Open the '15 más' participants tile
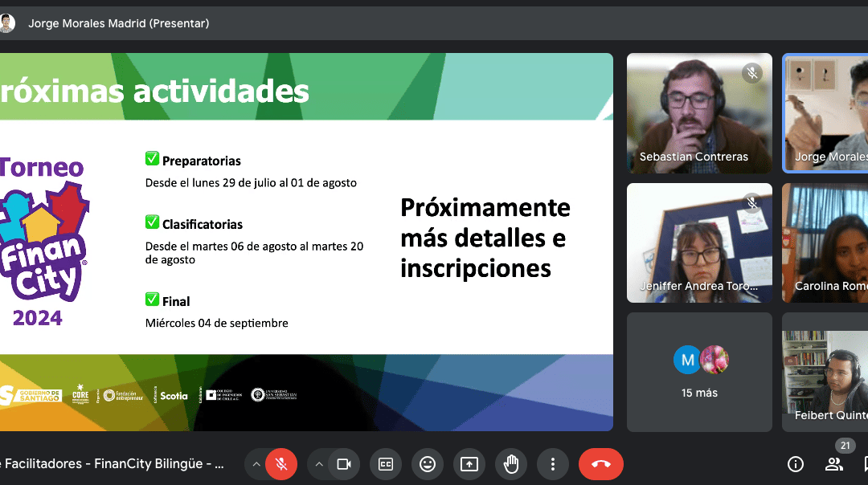The width and height of the screenshot is (868, 485). tap(699, 373)
